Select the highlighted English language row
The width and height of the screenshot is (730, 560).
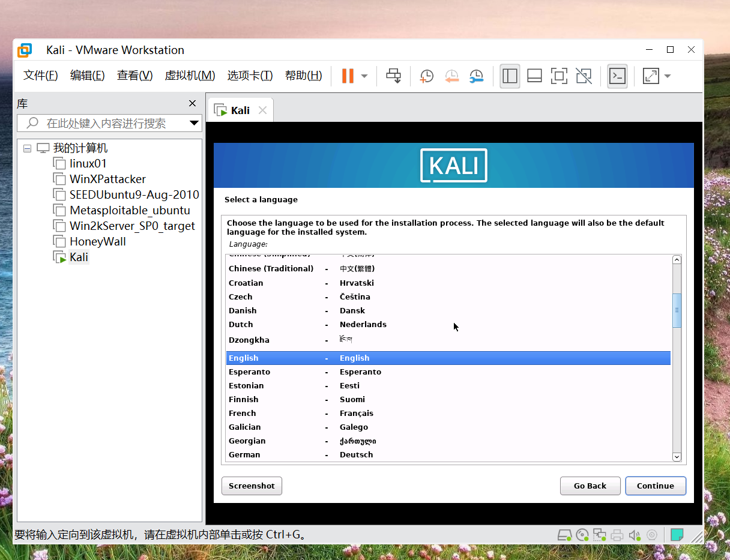click(x=448, y=358)
